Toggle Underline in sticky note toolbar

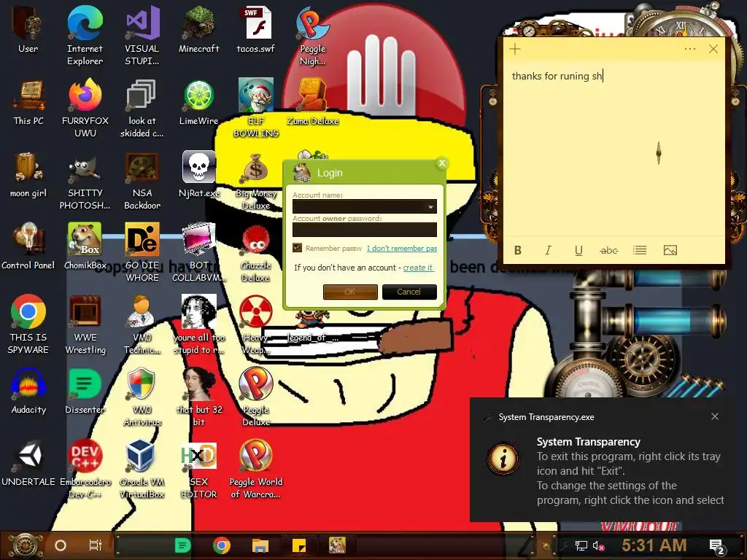point(578,251)
